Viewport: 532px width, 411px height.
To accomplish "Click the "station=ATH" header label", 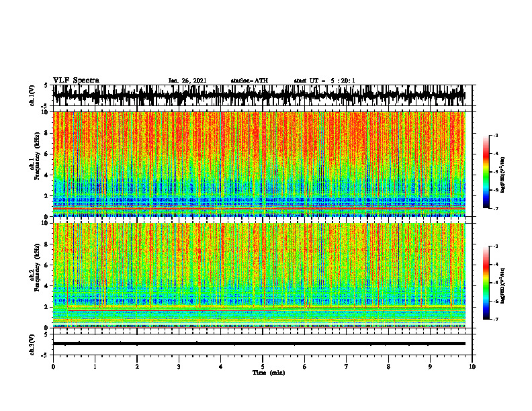I will [x=249, y=81].
